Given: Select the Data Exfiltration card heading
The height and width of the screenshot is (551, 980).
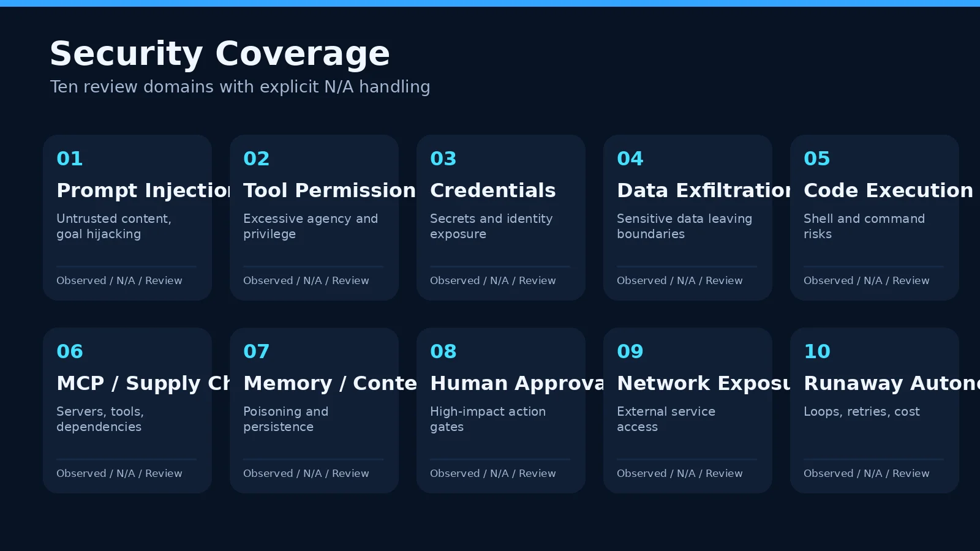Looking at the screenshot, I should [x=704, y=190].
